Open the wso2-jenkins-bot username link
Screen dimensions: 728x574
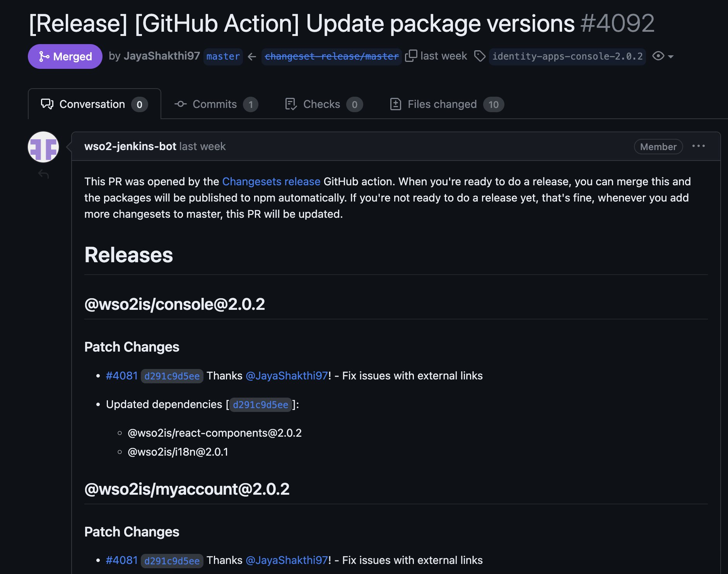(130, 146)
